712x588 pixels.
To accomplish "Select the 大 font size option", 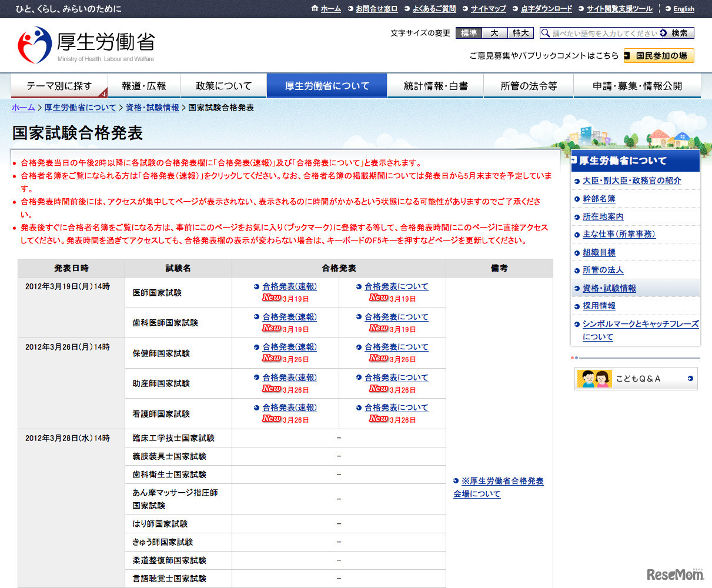I will pos(494,33).
